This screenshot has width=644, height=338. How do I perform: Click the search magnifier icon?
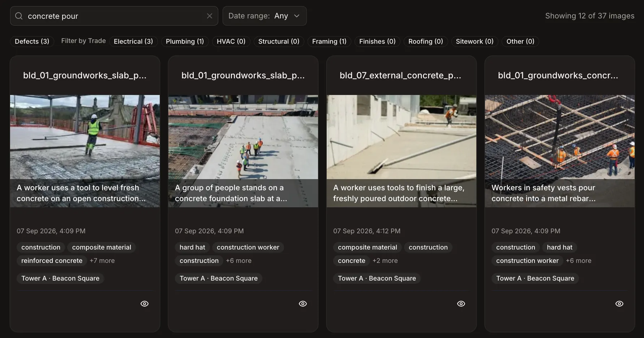pos(19,16)
